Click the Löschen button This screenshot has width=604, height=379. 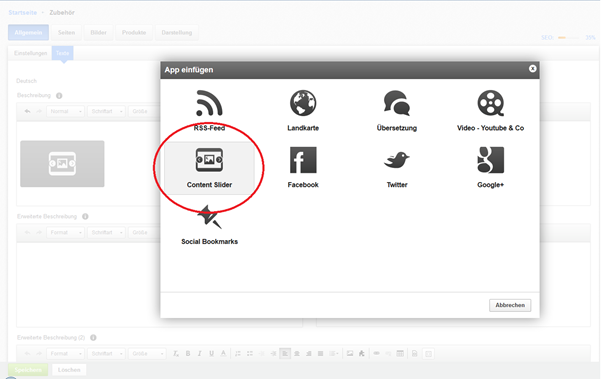pos(69,370)
